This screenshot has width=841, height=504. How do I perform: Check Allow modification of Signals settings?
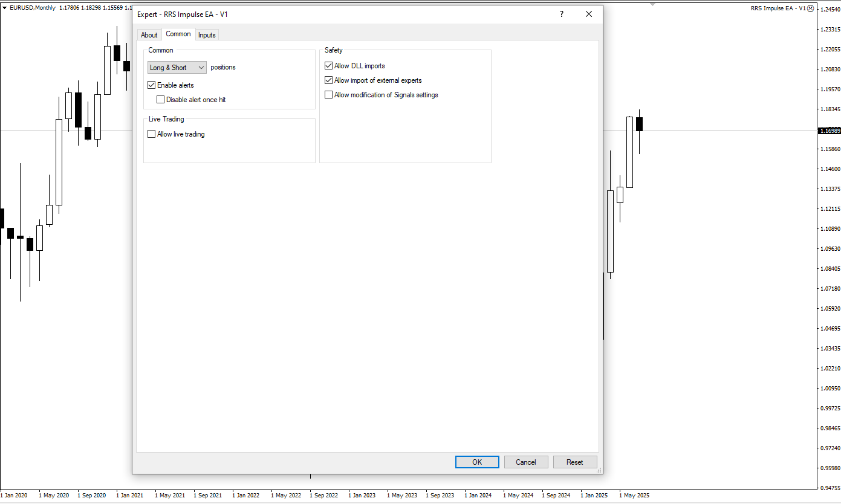click(x=329, y=95)
